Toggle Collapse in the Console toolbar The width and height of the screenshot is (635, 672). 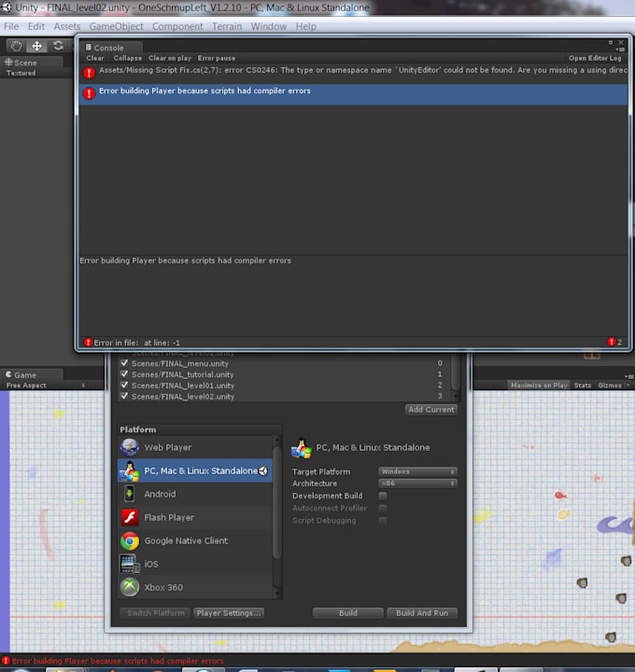point(127,58)
